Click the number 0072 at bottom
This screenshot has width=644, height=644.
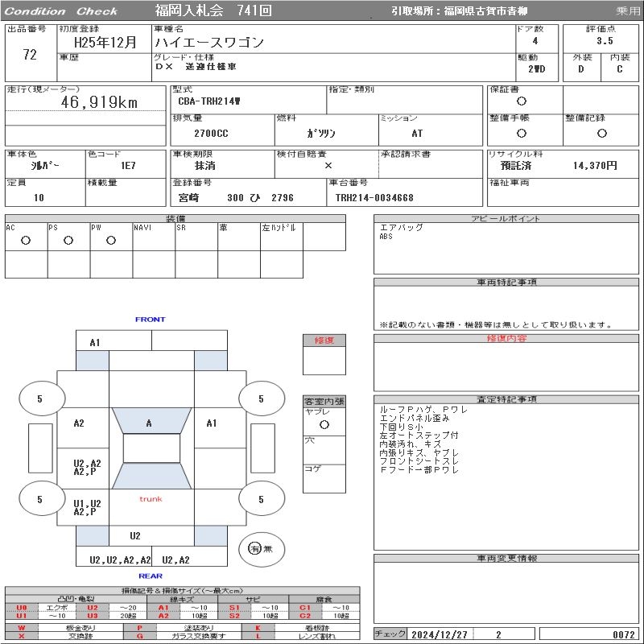point(623,634)
